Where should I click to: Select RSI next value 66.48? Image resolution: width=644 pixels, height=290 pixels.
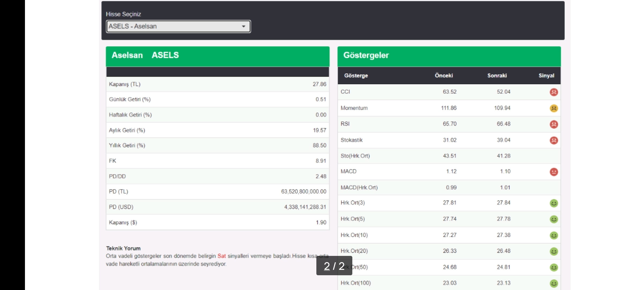tap(503, 124)
